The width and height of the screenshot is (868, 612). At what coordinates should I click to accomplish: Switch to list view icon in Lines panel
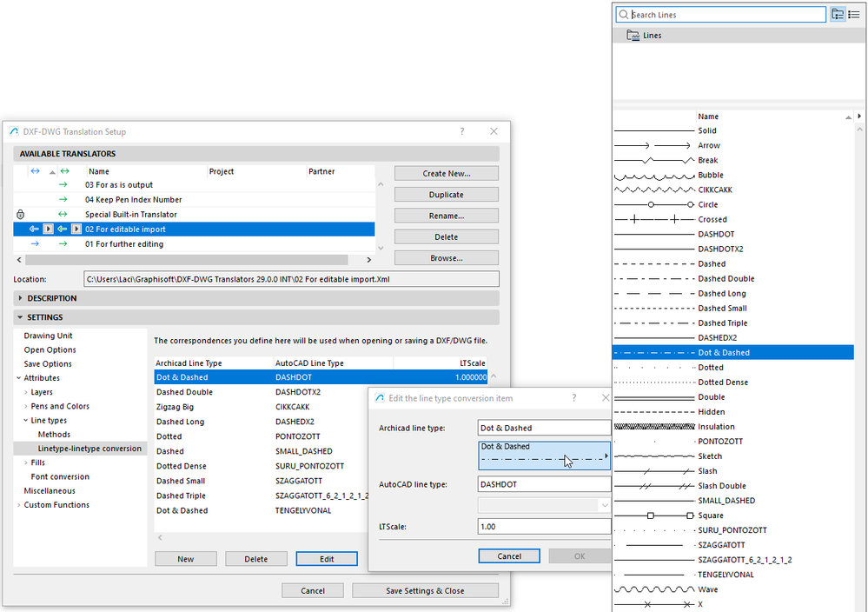point(854,15)
